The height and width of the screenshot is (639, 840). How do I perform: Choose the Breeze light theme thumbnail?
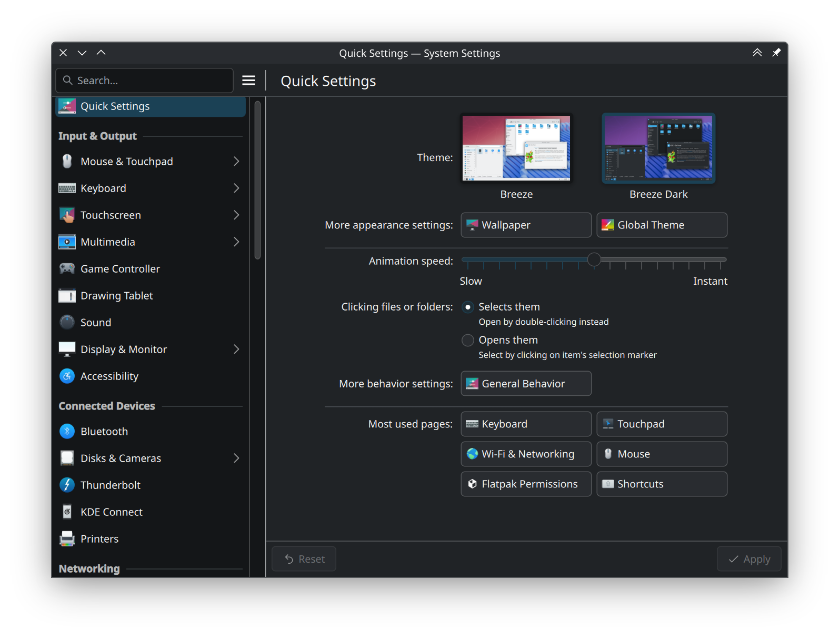516,148
